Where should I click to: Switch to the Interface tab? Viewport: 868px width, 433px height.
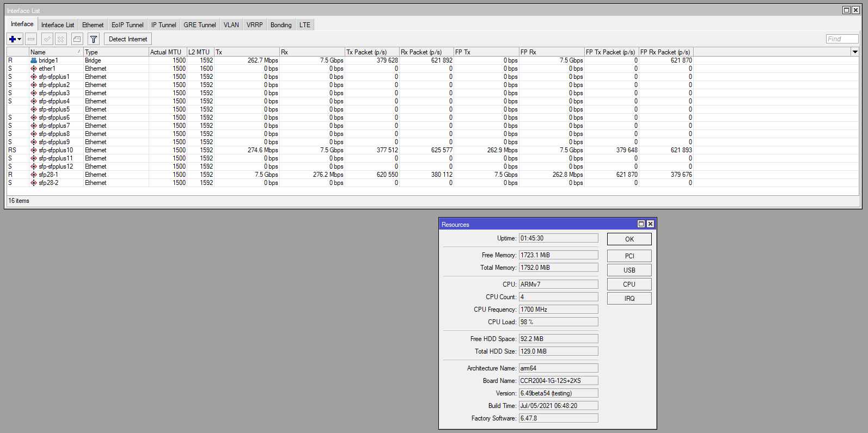(22, 24)
